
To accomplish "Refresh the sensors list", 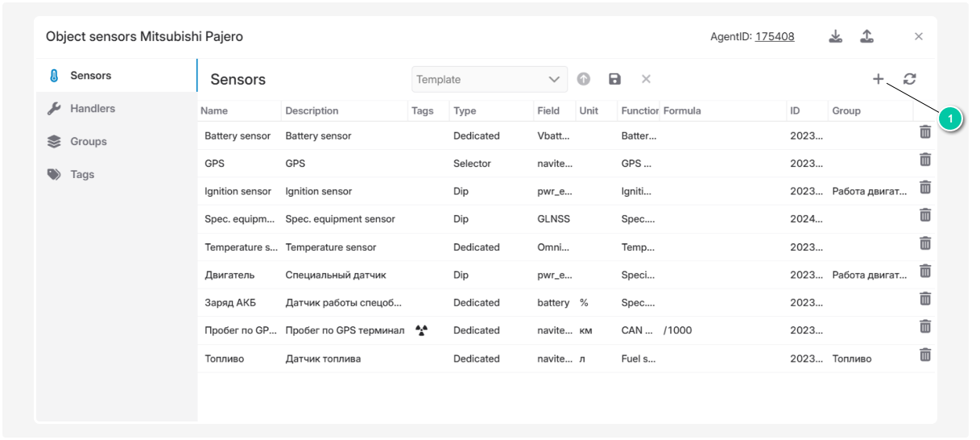I will (x=910, y=79).
